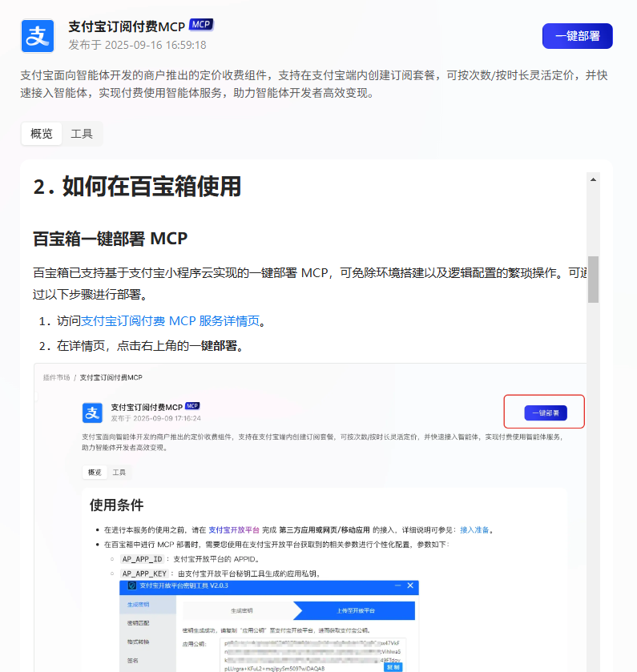Select 密钥匹配 in the key tool sidebar

[x=138, y=622]
